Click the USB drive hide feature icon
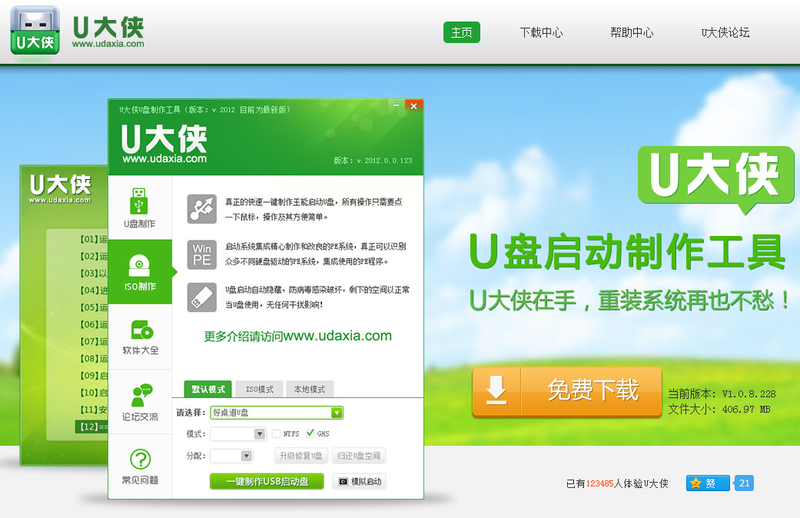800x518 pixels. point(202,297)
